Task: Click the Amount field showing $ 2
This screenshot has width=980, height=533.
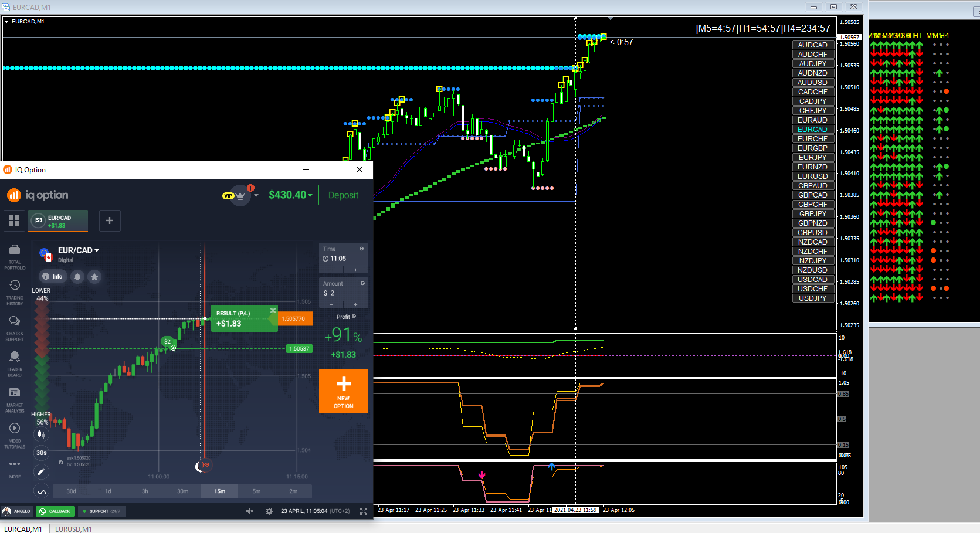Action: [x=343, y=293]
